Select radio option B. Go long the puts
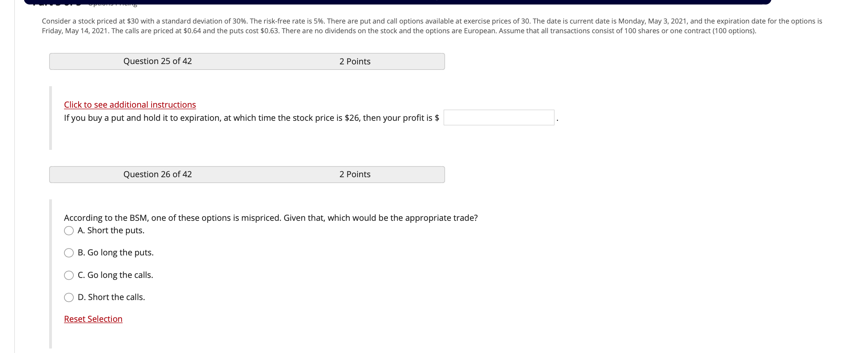This screenshot has width=868, height=353. [70, 253]
